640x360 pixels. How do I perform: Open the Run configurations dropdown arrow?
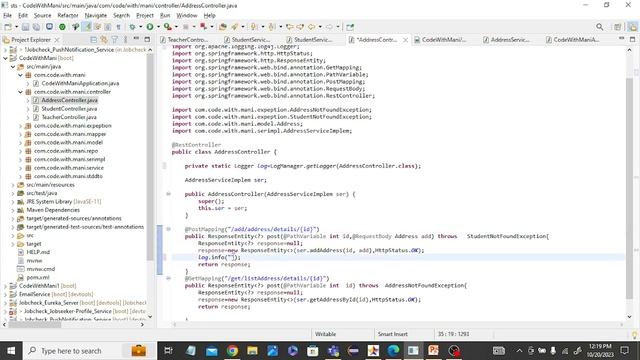(x=158, y=27)
